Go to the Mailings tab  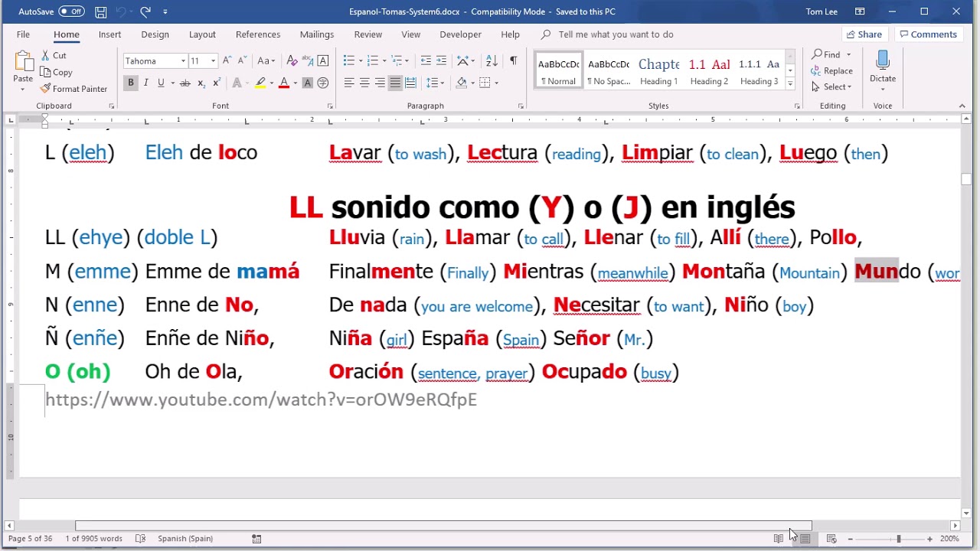(x=317, y=34)
